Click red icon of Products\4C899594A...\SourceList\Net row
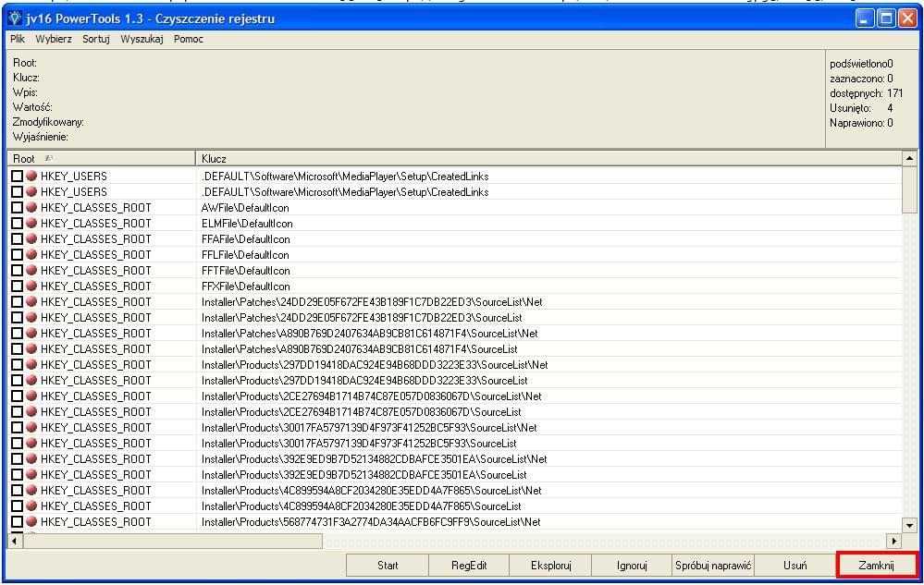 tap(31, 490)
